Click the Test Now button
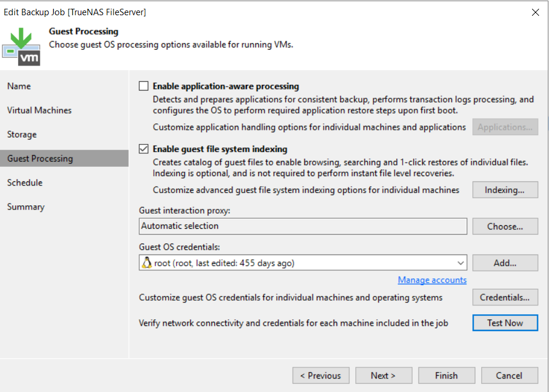549x392 pixels. point(505,323)
